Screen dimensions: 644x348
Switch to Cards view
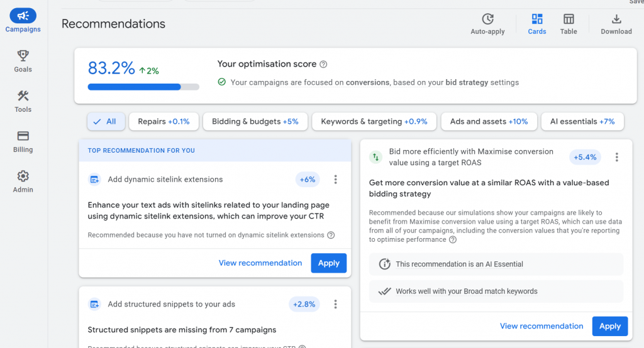click(x=537, y=24)
